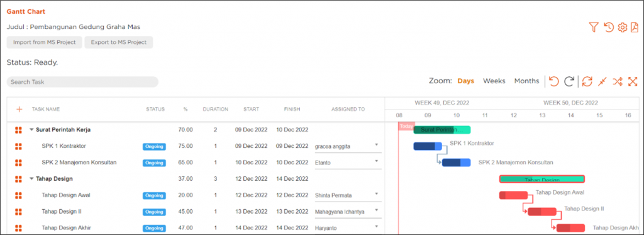
Task: Click the 37.00 percent cell
Action: point(186,179)
